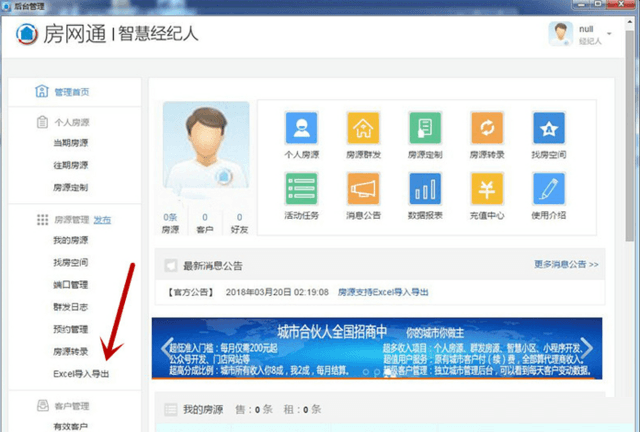
Task: Open the 房源群发 house icon
Action: click(x=363, y=128)
